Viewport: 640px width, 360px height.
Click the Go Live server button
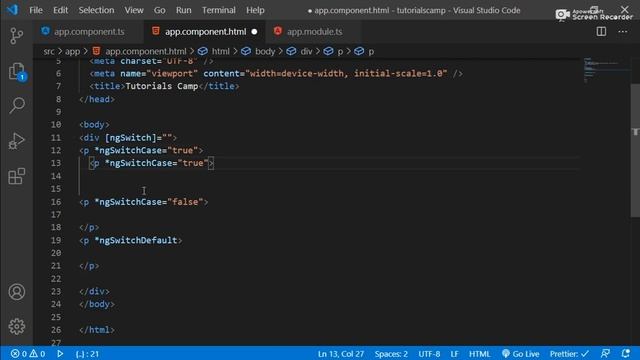[x=520, y=353]
